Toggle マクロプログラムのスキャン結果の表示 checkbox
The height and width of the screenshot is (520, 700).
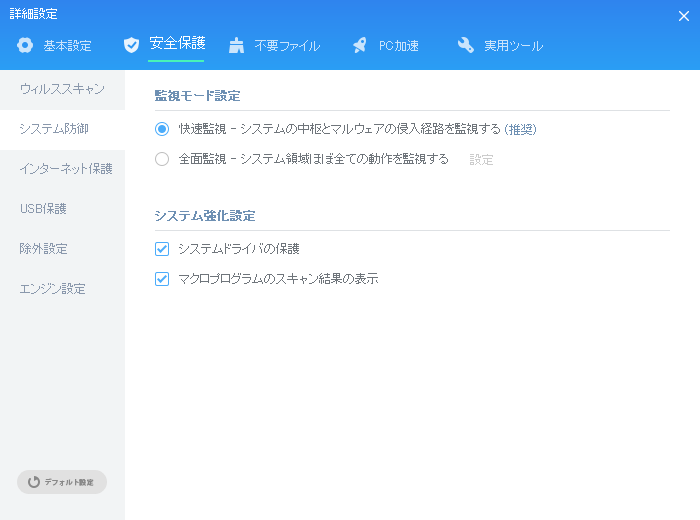[162, 279]
